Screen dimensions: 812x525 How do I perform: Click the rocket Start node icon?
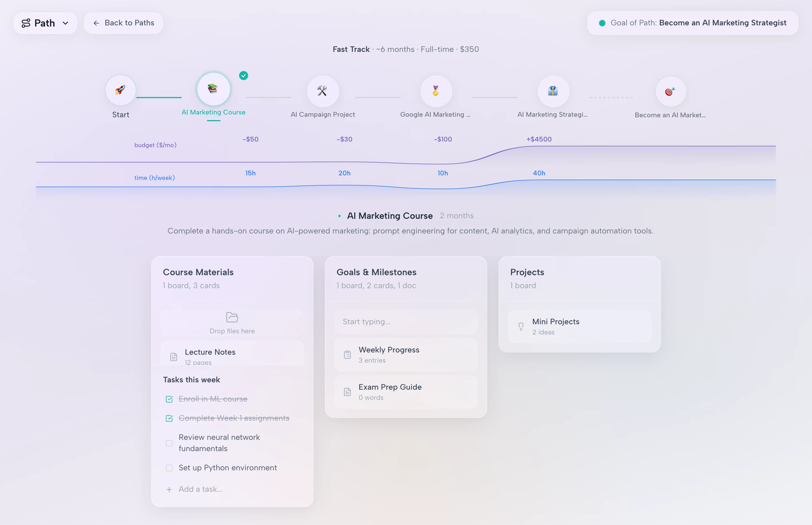120,90
